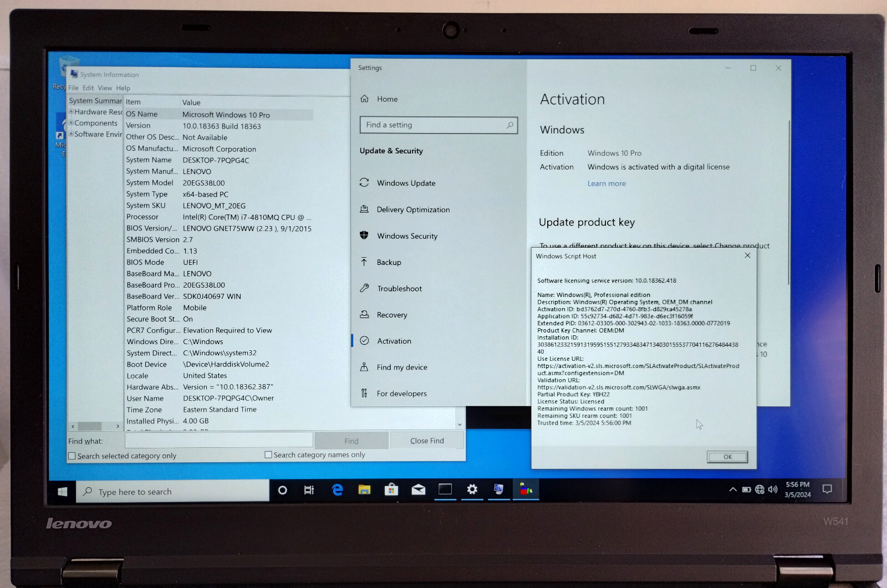887x588 pixels.
Task: Click the network globe icon in the tray
Action: coord(759,489)
